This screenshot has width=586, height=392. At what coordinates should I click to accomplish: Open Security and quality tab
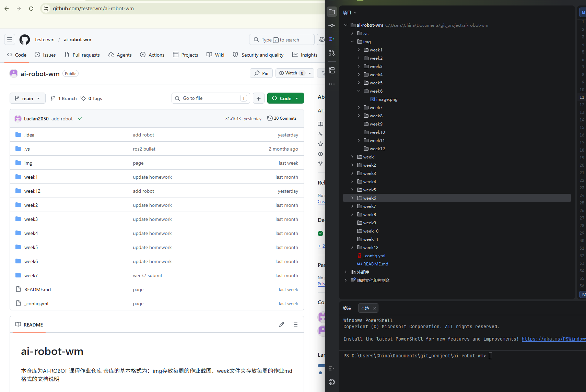(258, 55)
